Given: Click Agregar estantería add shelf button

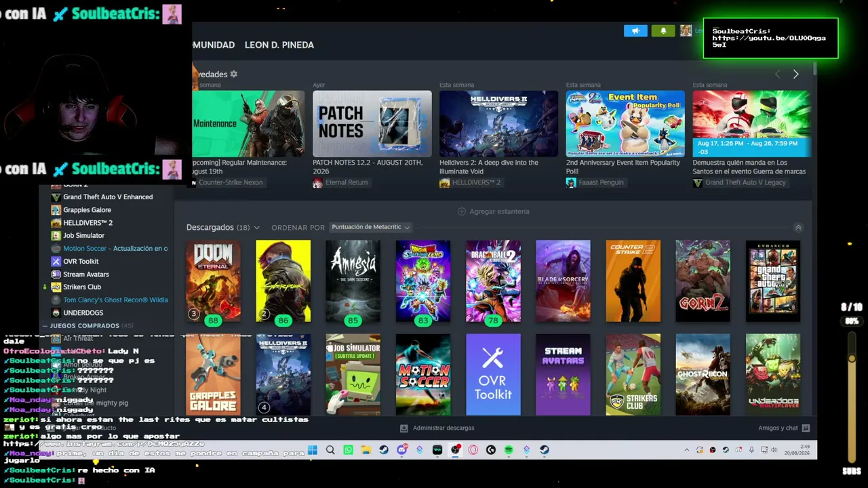Looking at the screenshot, I should click(x=494, y=211).
